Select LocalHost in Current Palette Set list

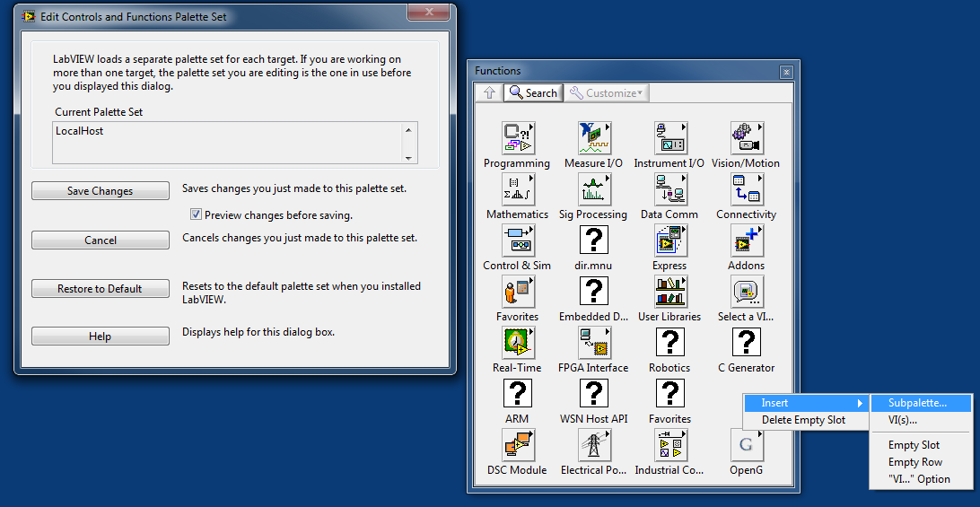pos(79,131)
